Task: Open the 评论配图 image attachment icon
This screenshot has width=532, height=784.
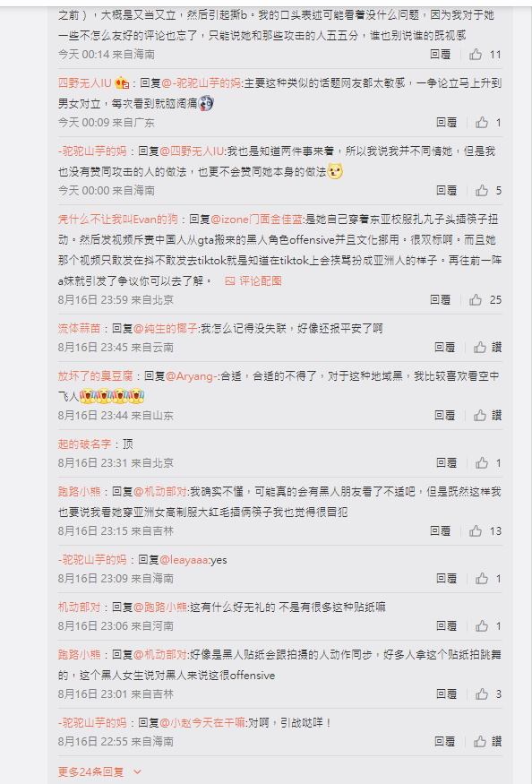Action: [x=230, y=281]
